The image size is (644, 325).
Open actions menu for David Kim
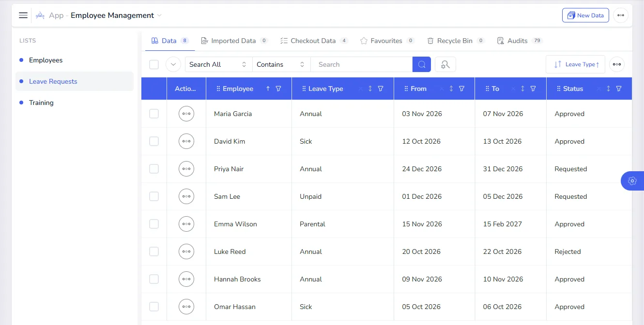(186, 141)
